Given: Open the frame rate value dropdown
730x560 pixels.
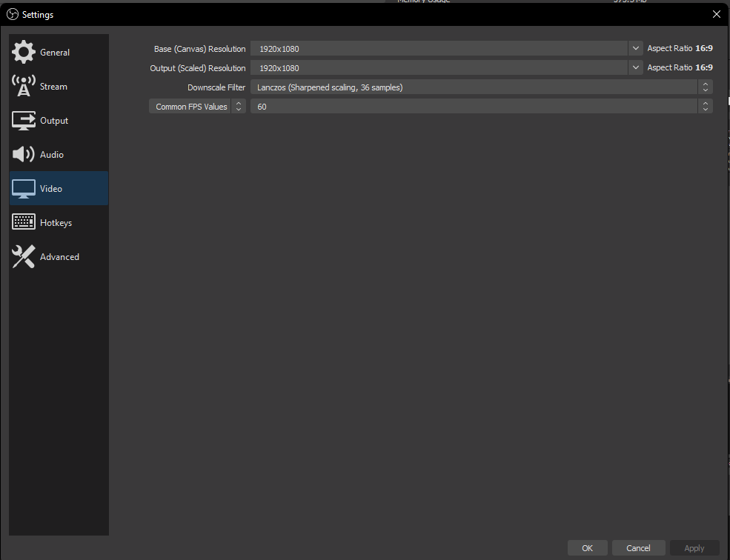Looking at the screenshot, I should [x=705, y=106].
